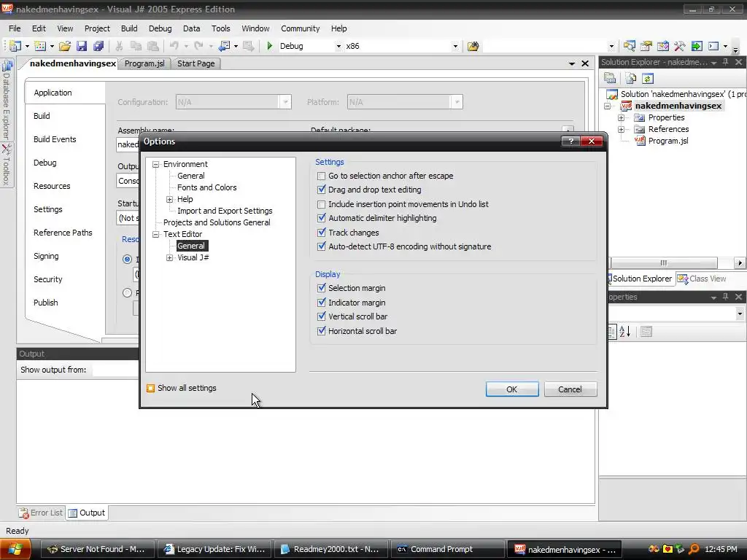The image size is (747, 560).
Task: Uncheck the Indicator margin option
Action: pos(322,303)
